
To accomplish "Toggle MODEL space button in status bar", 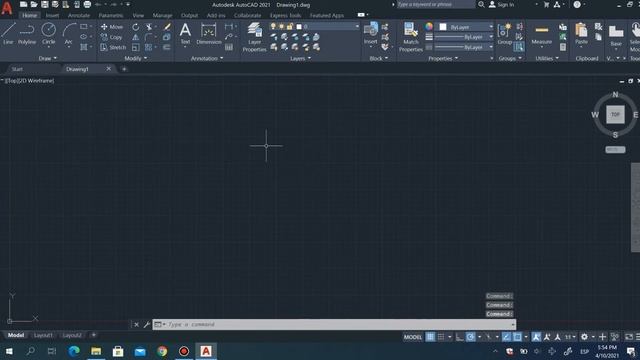I will pyautogui.click(x=413, y=337).
